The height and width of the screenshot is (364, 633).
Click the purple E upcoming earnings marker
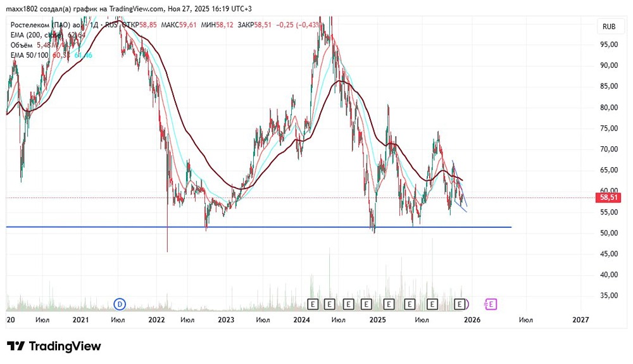click(491, 304)
